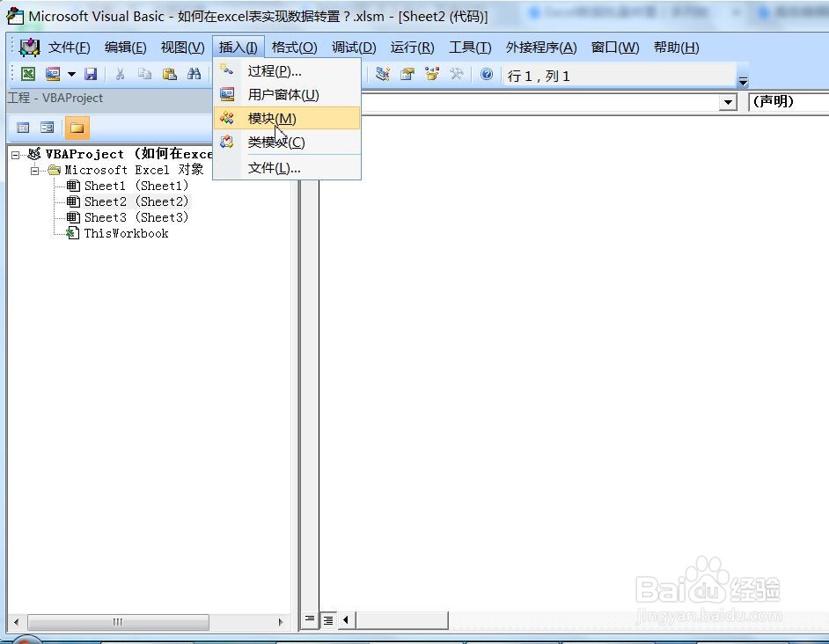Click View Microsoft Excel toolbar icon
This screenshot has width=829, height=644.
(28, 74)
